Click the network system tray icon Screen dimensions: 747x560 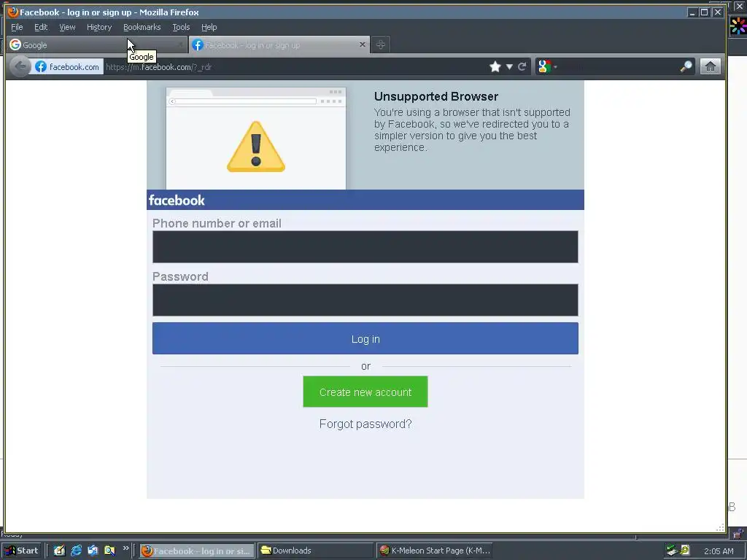point(672,551)
